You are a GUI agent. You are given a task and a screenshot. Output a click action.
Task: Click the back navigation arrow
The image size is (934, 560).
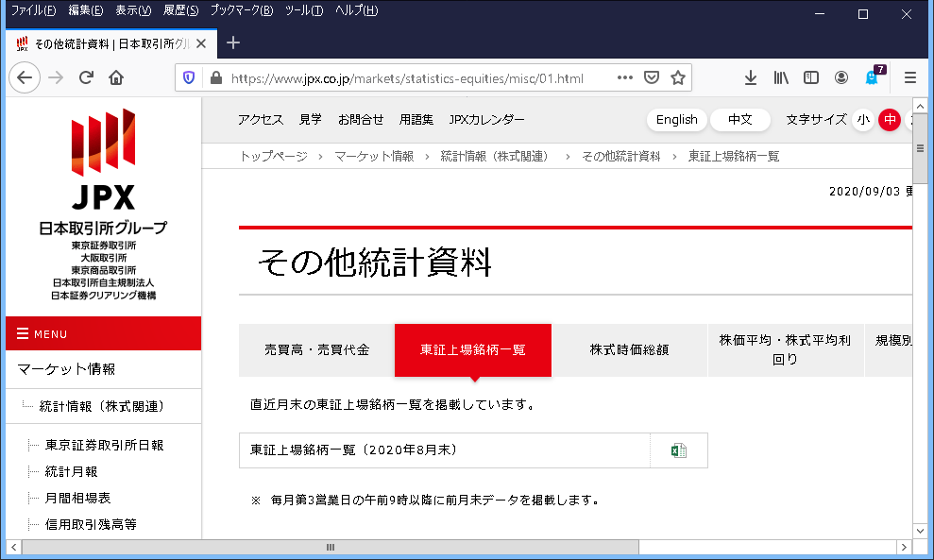25,77
